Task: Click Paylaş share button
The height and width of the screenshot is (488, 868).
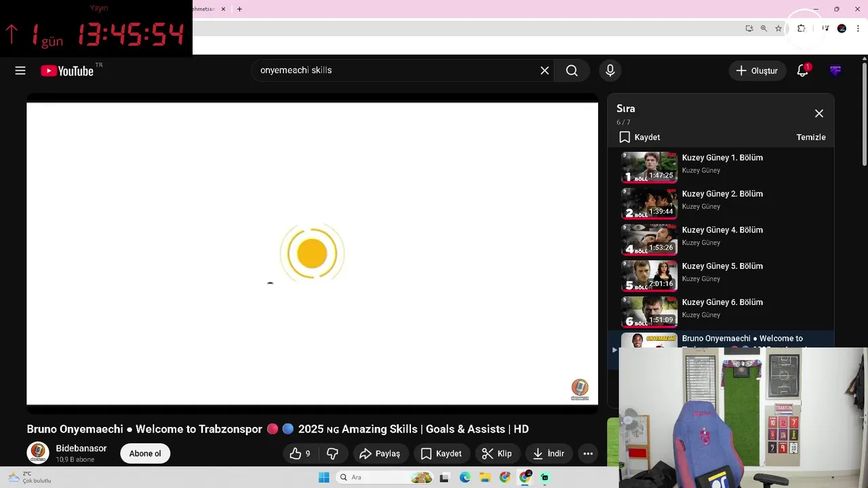Action: point(380,453)
